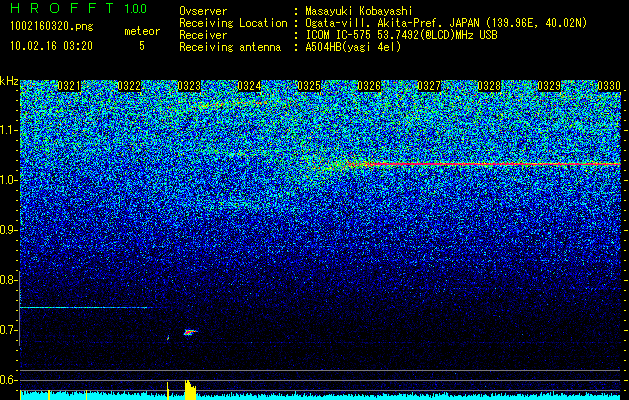Click the 0328 time marker

coord(489,86)
